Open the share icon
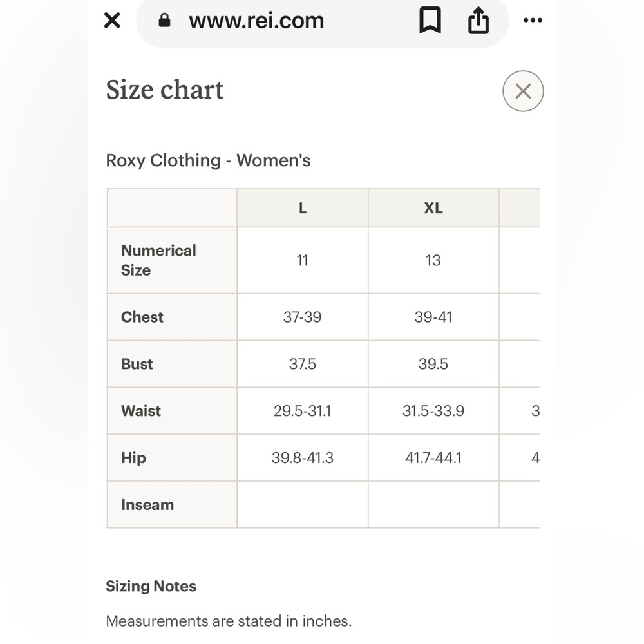Screen dimensions: 644x644 coord(478,20)
